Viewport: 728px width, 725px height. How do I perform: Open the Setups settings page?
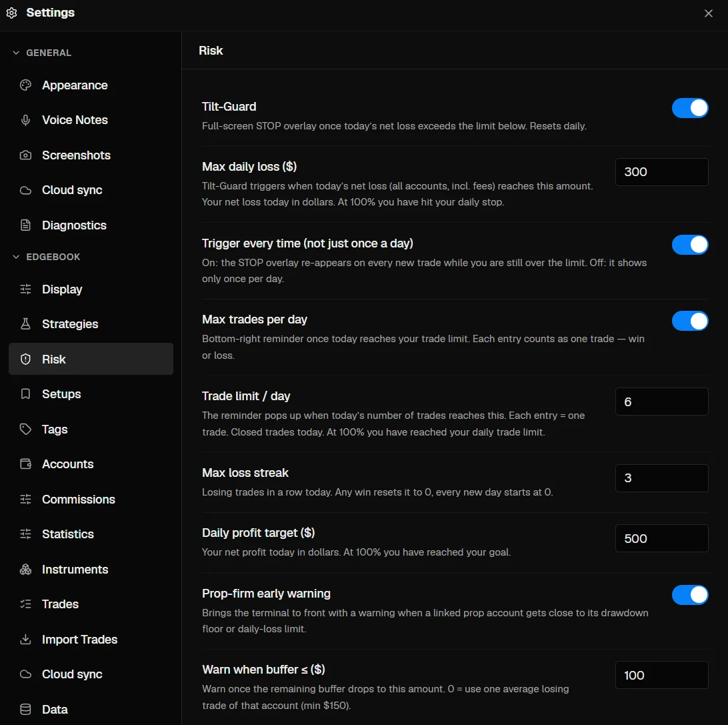[91, 394]
